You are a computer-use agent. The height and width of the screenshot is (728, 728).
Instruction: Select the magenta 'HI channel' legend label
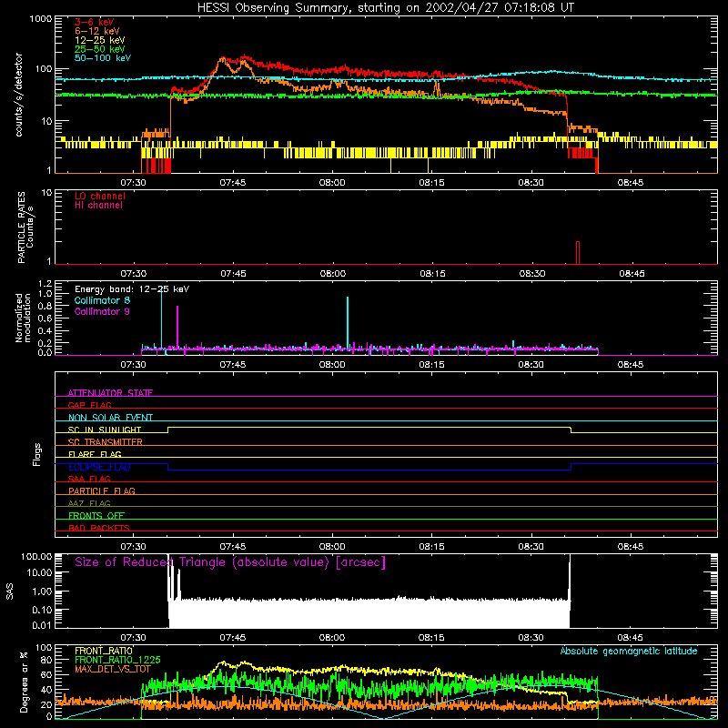click(98, 206)
